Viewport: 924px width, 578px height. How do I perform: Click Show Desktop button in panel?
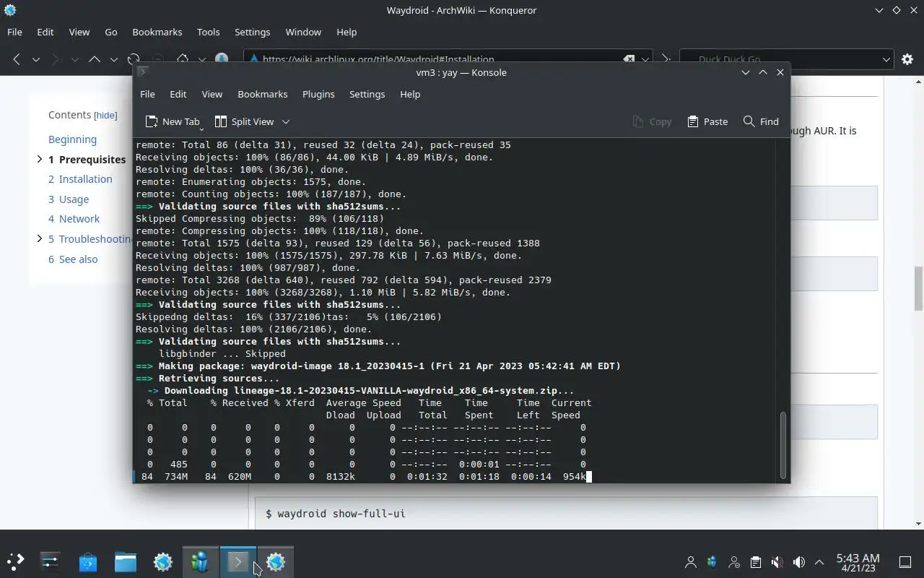(x=905, y=562)
